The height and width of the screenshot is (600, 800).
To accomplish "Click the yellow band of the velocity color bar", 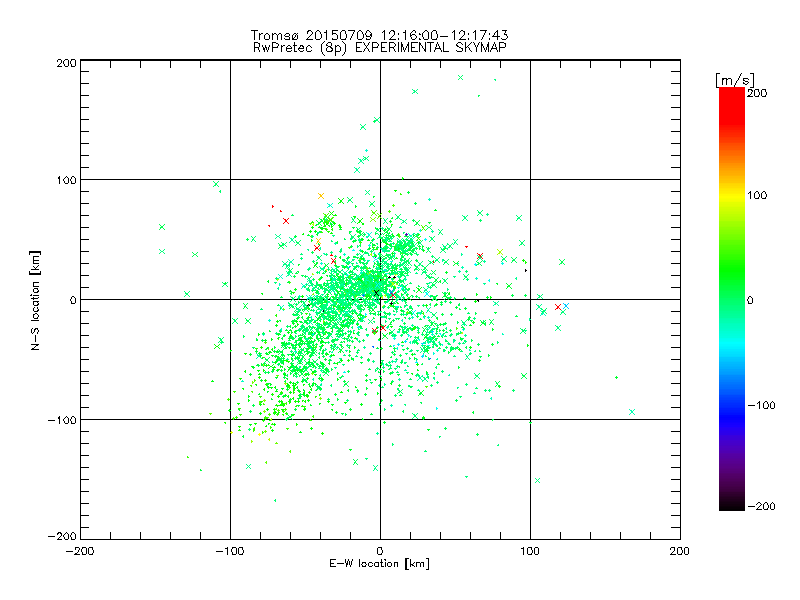I will tap(732, 195).
